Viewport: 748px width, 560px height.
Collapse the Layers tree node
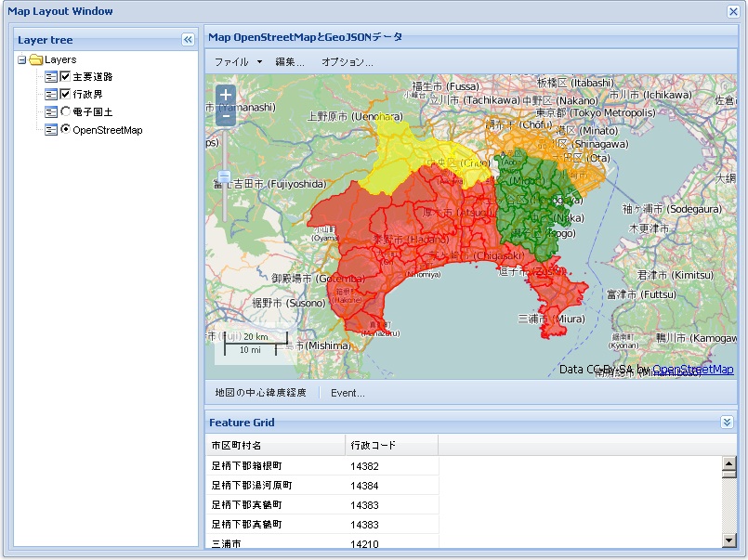click(22, 59)
